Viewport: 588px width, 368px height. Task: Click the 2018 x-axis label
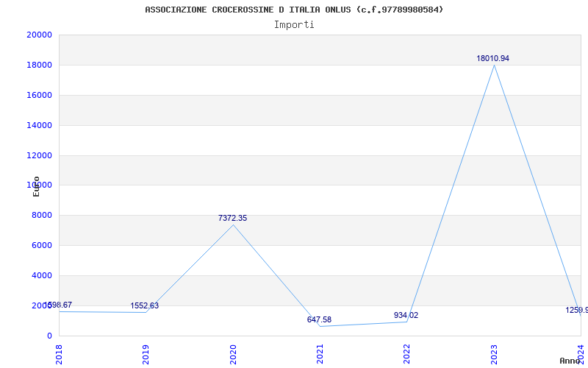(59, 355)
